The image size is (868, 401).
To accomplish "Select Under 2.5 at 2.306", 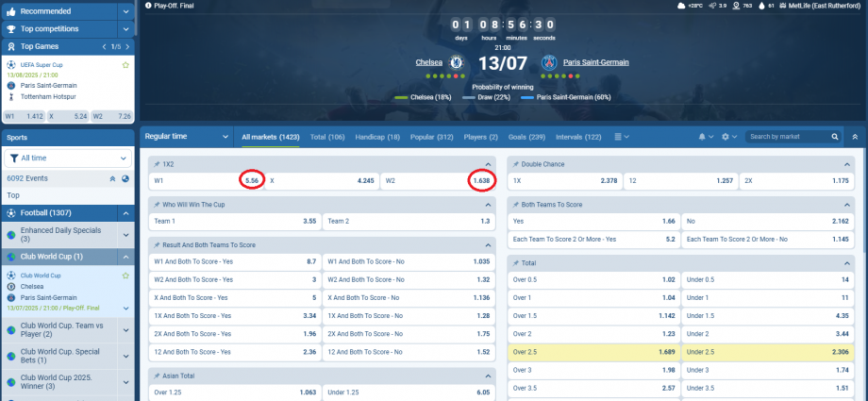I will pyautogui.click(x=767, y=351).
